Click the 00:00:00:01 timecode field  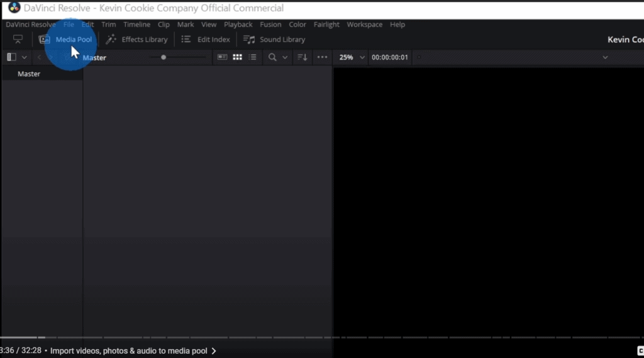(390, 57)
